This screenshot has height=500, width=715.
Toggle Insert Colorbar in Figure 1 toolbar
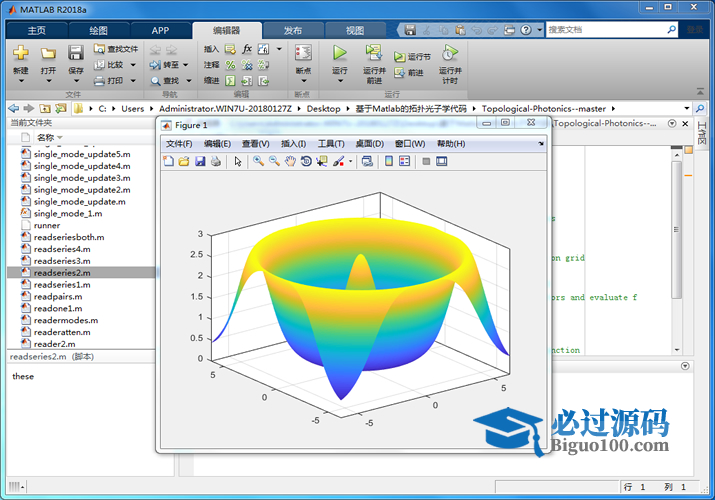point(389,161)
